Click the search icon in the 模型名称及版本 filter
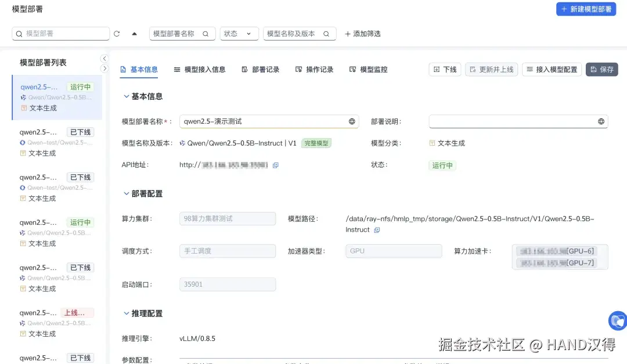Viewport: 627px width, 364px height. (326, 34)
